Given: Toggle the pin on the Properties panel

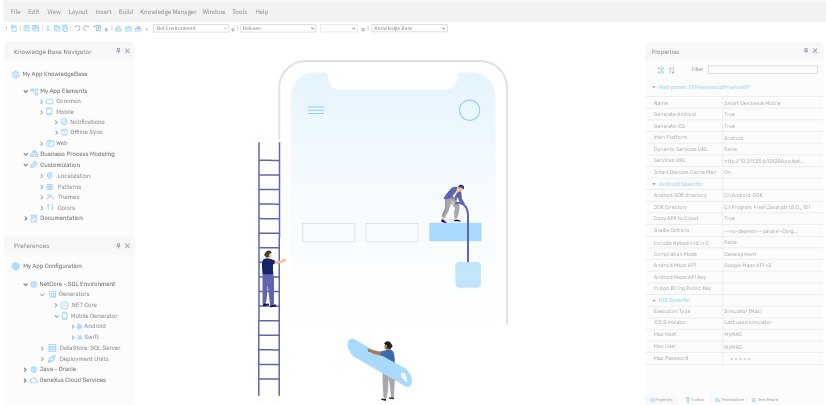Looking at the screenshot, I should [x=805, y=51].
